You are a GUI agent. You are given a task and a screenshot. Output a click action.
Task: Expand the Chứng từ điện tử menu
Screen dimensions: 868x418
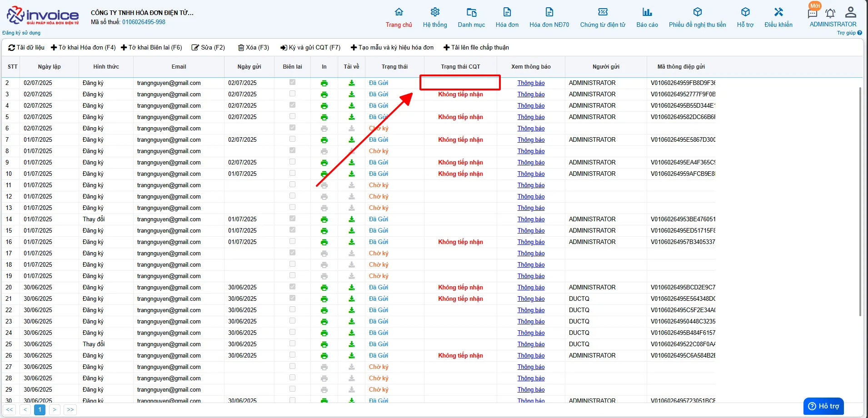point(603,18)
